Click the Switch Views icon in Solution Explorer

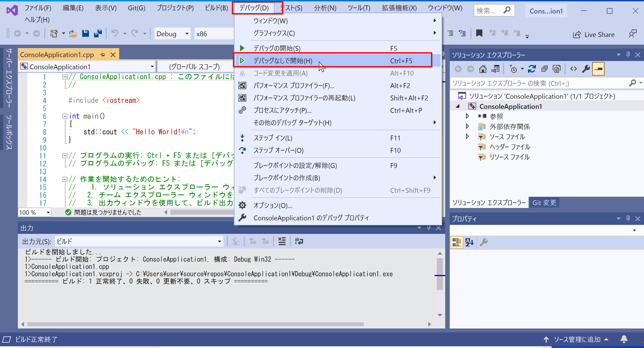(x=495, y=69)
